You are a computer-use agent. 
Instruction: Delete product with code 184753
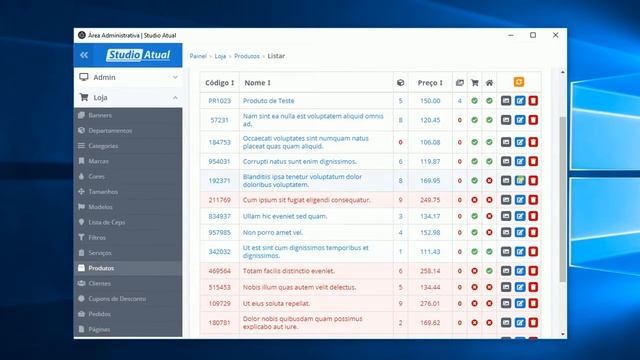pos(533,142)
